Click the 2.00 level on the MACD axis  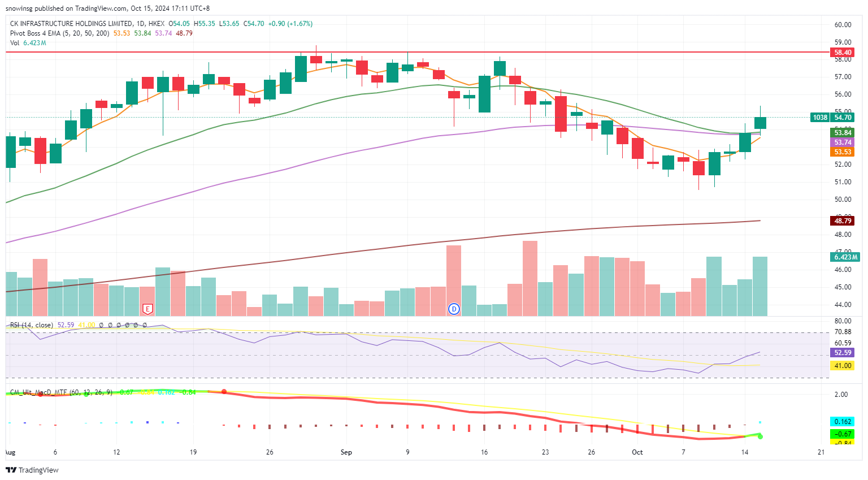[841, 395]
